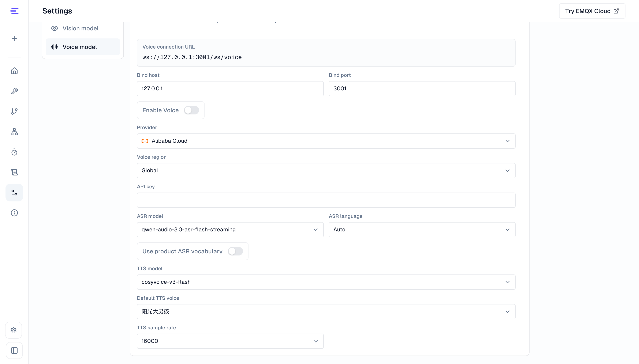Click the Alibaba Cloud provider logo
This screenshot has height=364, width=639.
(x=145, y=141)
